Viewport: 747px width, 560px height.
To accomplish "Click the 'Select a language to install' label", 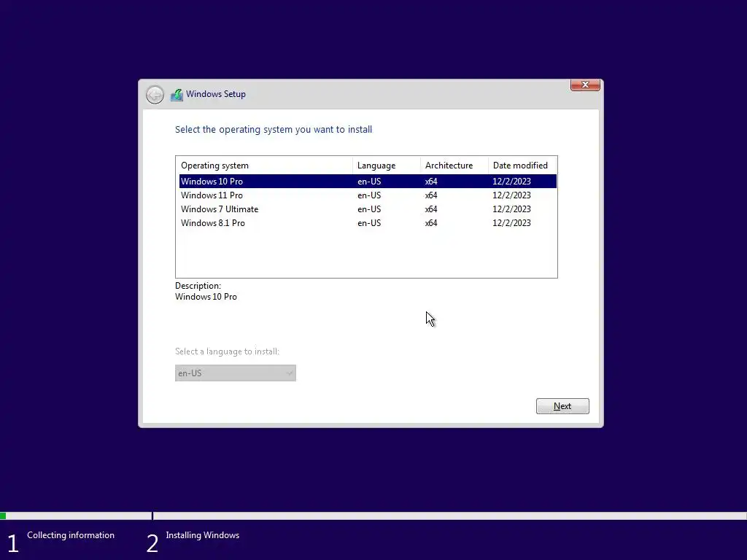I will pos(228,351).
